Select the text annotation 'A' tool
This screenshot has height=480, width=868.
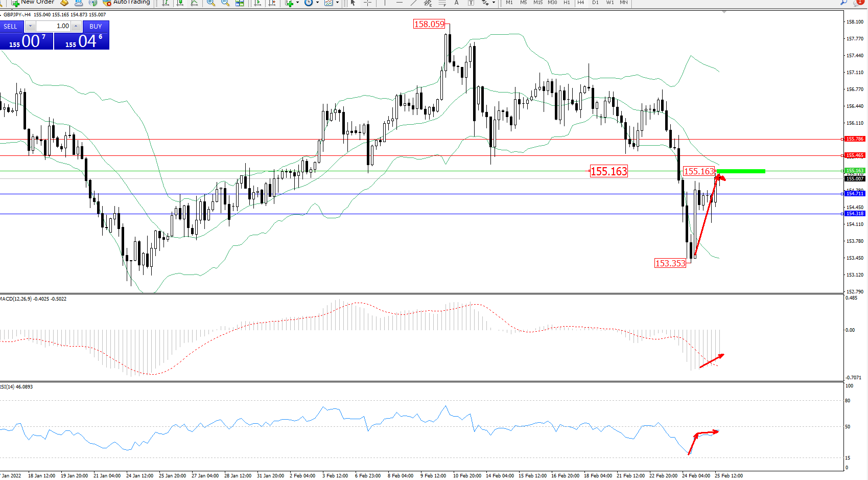(x=456, y=3)
